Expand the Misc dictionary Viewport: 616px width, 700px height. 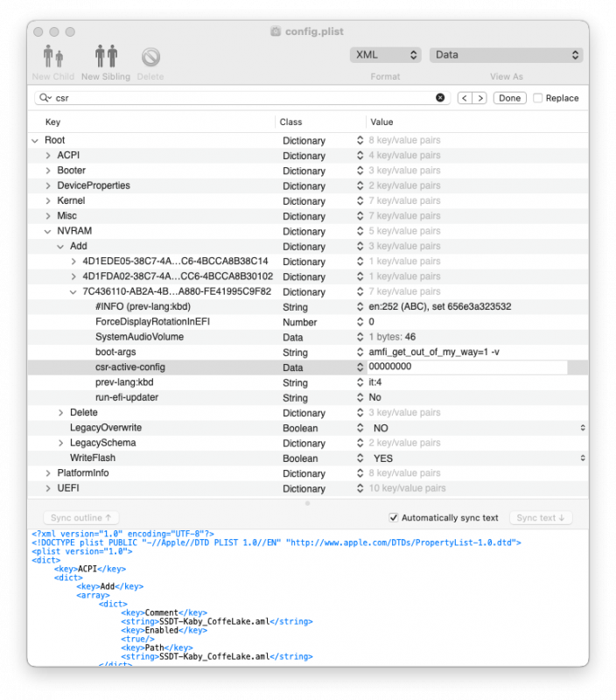click(x=48, y=216)
